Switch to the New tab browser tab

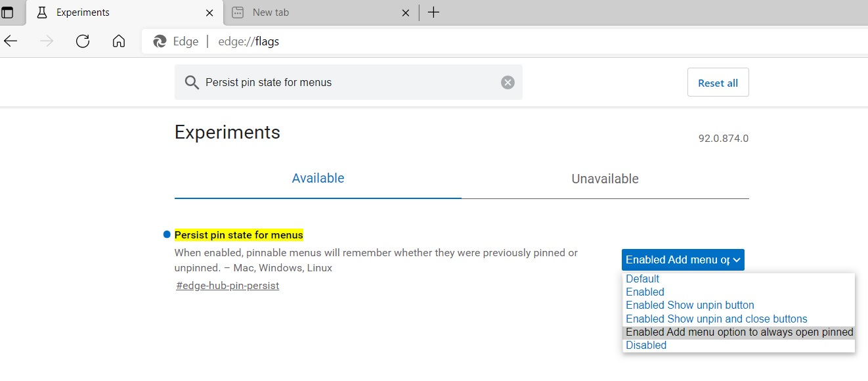tap(315, 12)
